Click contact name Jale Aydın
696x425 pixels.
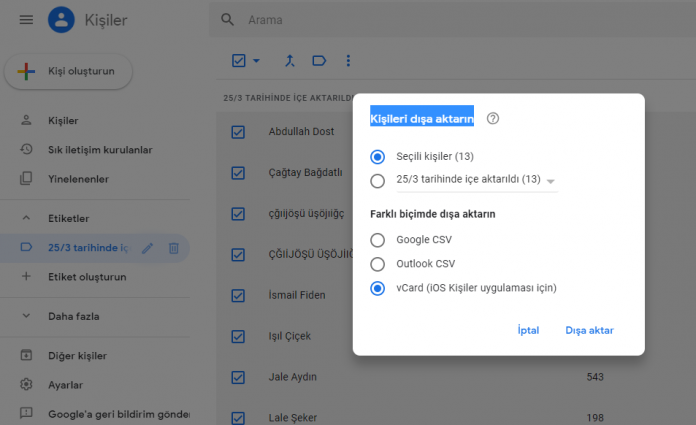tap(293, 377)
